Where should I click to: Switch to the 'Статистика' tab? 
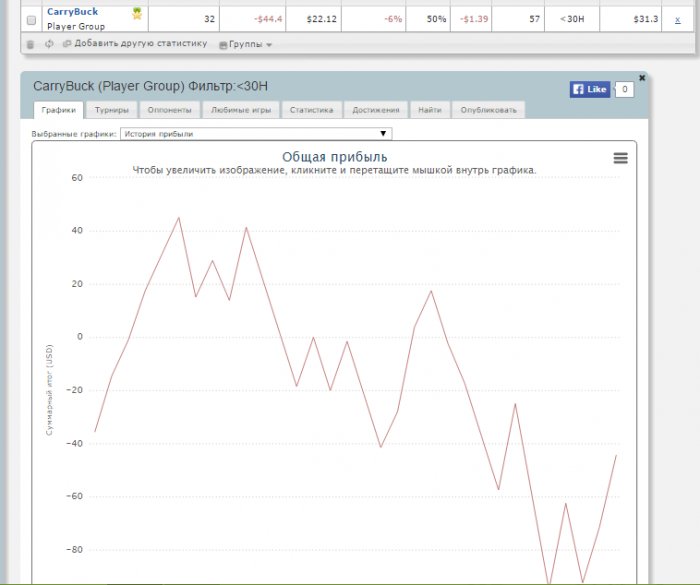coord(312,110)
